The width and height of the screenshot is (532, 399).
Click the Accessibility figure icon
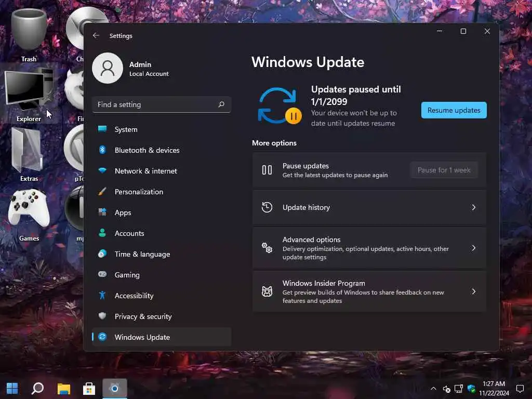click(102, 295)
